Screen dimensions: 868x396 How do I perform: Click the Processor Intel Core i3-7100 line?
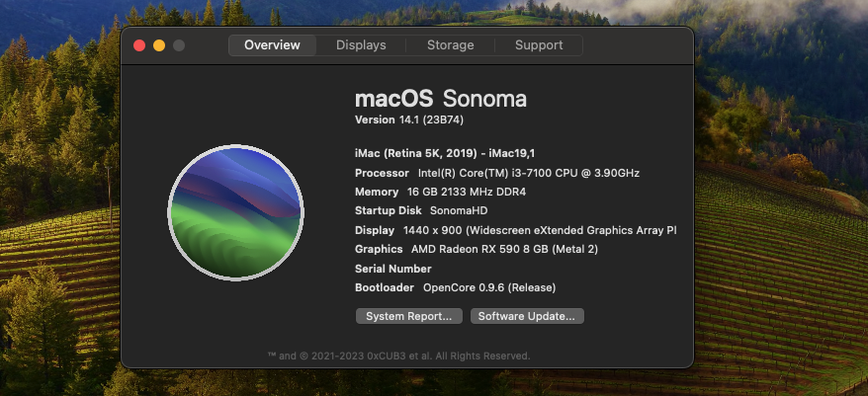496,173
